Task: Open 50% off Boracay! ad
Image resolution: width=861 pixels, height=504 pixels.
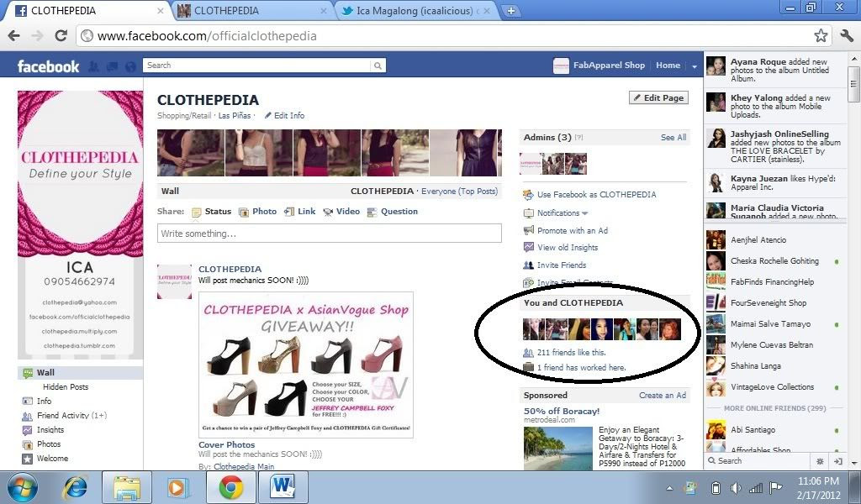Action: click(x=561, y=412)
